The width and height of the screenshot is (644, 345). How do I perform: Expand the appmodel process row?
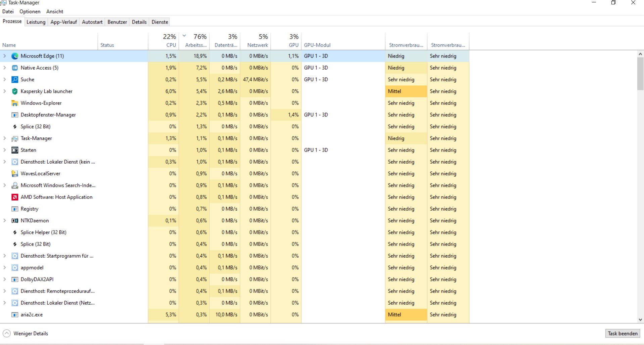tap(5, 268)
